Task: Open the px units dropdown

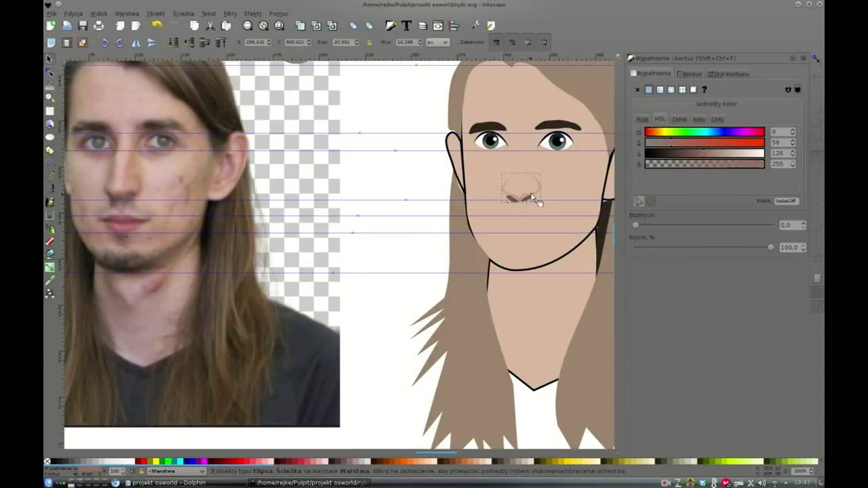Action: tap(436, 43)
